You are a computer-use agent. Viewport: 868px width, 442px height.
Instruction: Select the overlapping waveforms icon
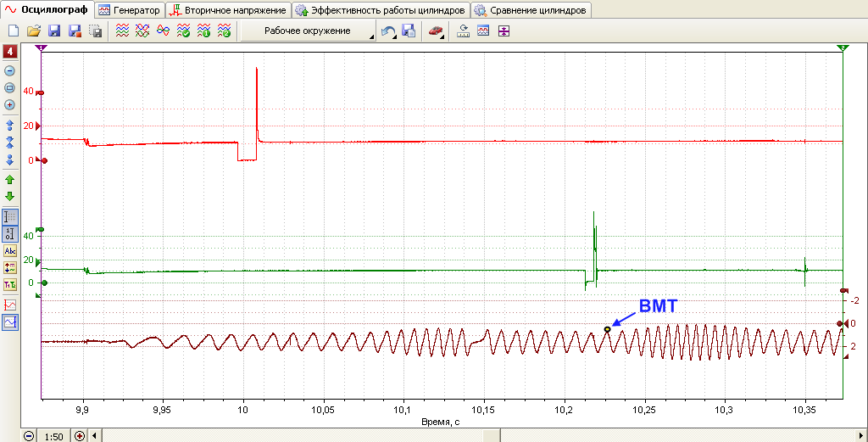coord(142,31)
